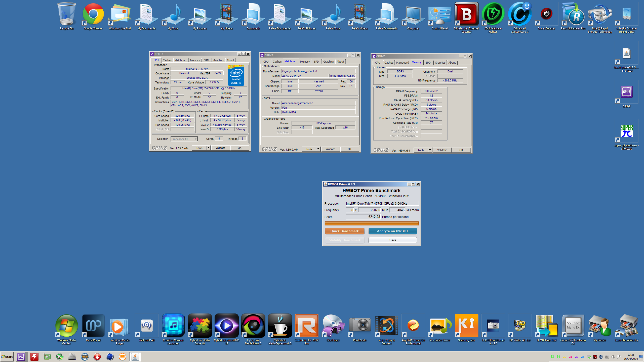
Task: Open the Recycle Bin desktop icon
Action: tap(66, 16)
